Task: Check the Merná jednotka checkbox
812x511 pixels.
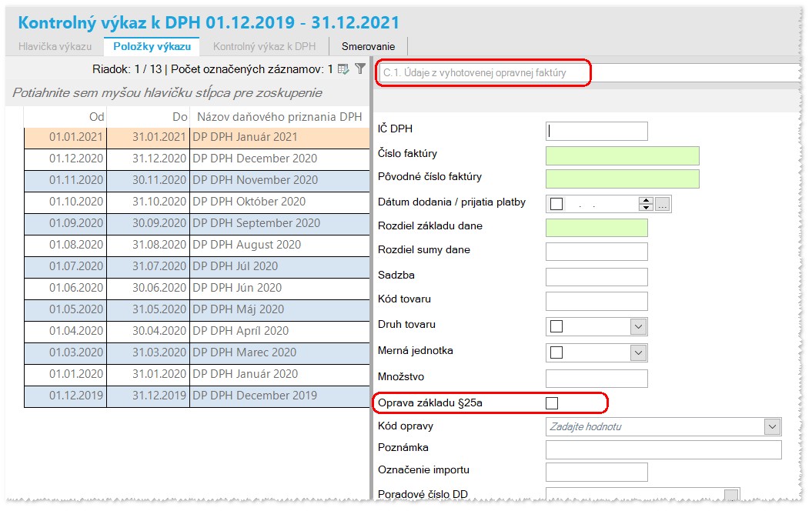Action: (x=556, y=352)
